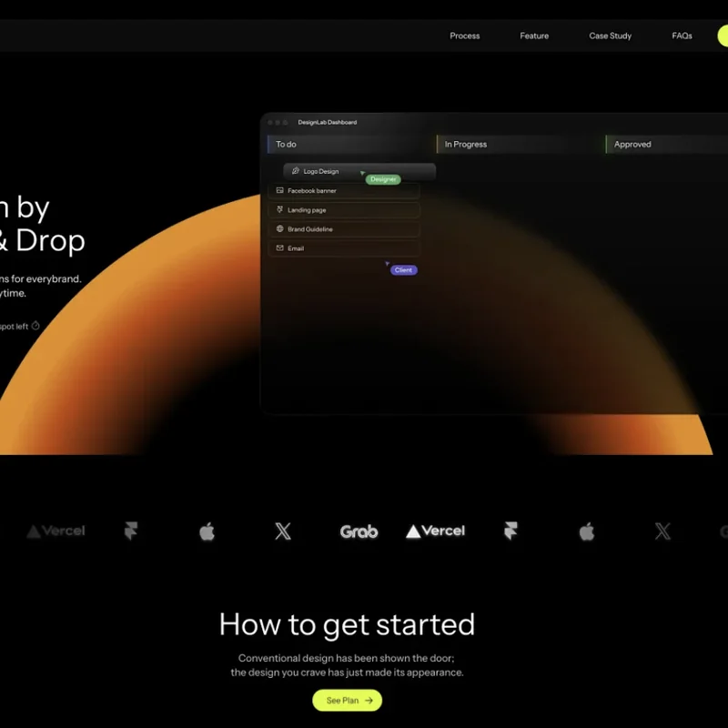This screenshot has height=728, width=728.
Task: Click the green Designer cursor tag
Action: (383, 179)
